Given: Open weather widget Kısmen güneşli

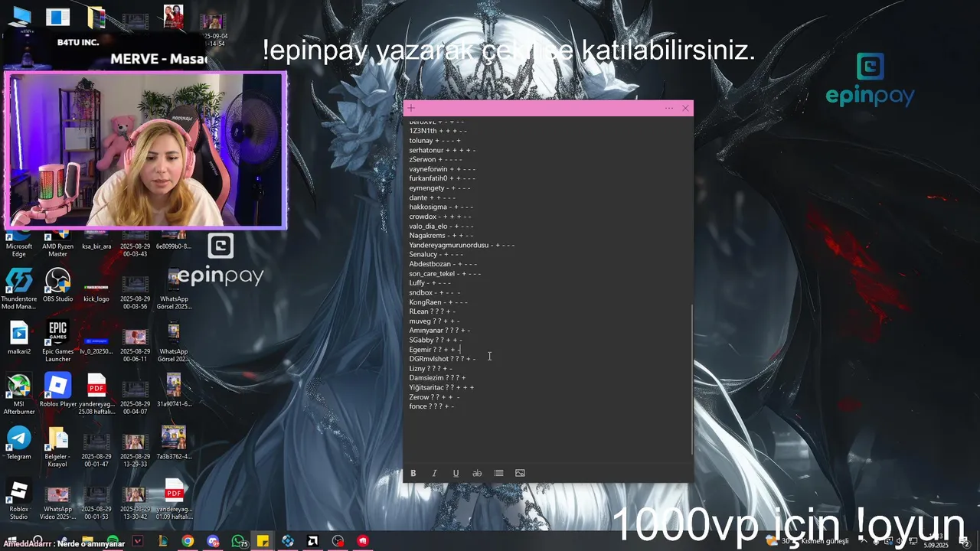Looking at the screenshot, I should click(808, 541).
